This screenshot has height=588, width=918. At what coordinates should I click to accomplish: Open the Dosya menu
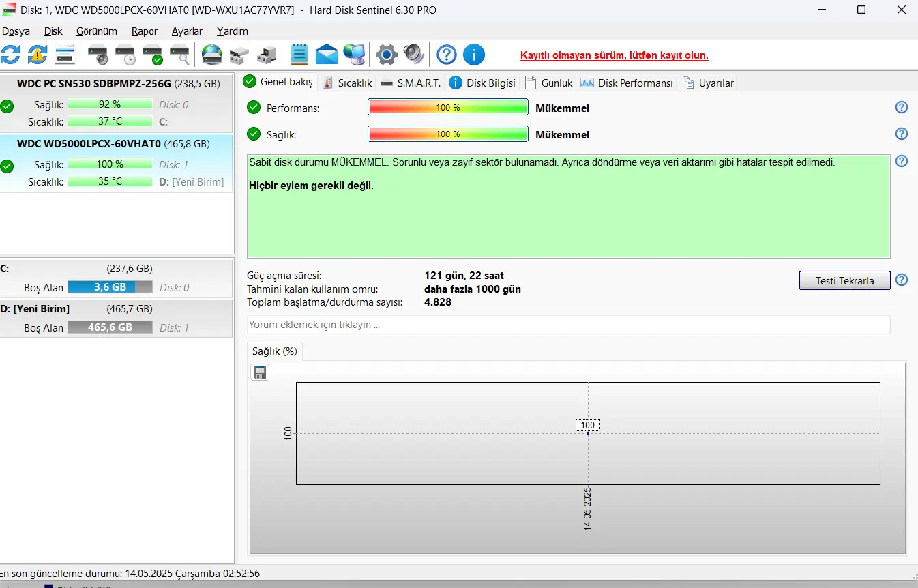16,31
